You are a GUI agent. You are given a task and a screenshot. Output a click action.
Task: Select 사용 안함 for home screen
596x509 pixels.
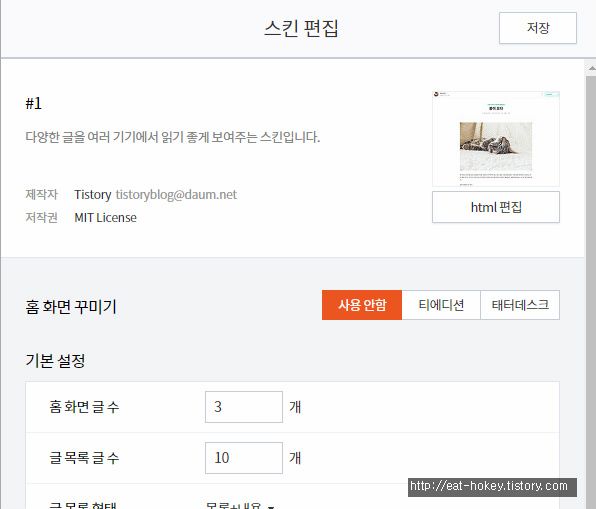click(x=362, y=305)
